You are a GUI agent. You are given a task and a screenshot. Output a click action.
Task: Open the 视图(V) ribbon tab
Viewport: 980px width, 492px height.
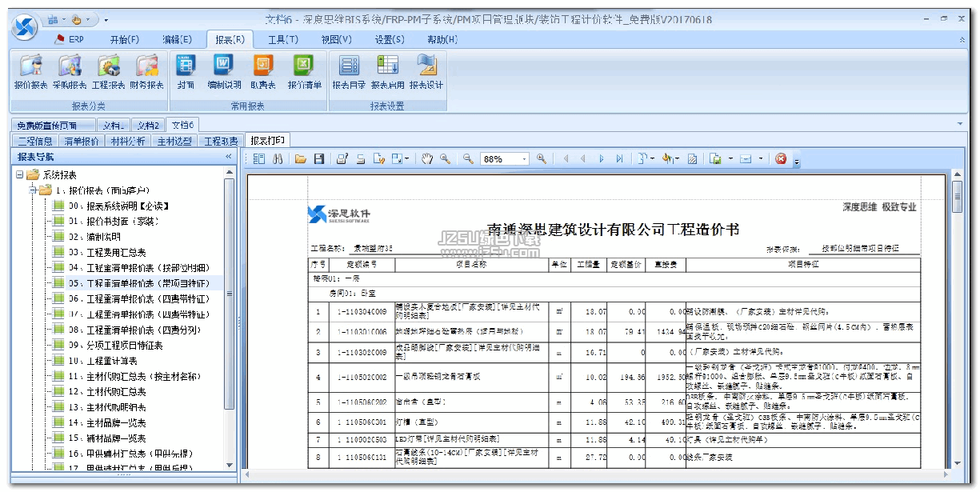[x=336, y=39]
